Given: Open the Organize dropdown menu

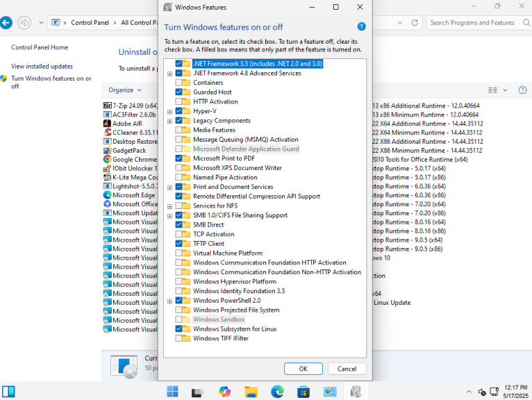Looking at the screenshot, I should click(124, 90).
